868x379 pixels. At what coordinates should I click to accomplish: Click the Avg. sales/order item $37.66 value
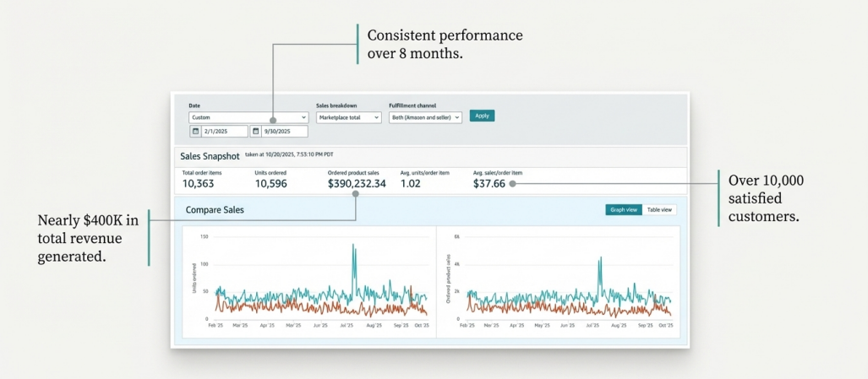pos(489,183)
